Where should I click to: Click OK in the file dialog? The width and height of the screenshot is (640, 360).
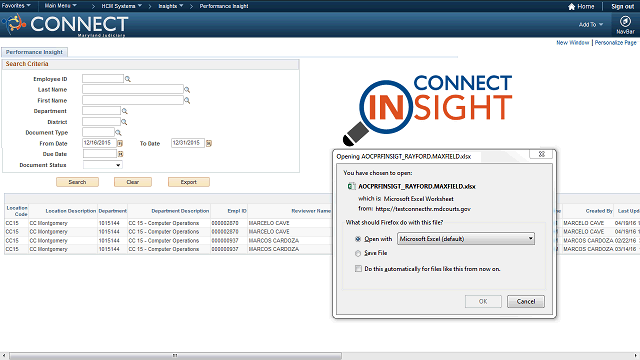[483, 302]
